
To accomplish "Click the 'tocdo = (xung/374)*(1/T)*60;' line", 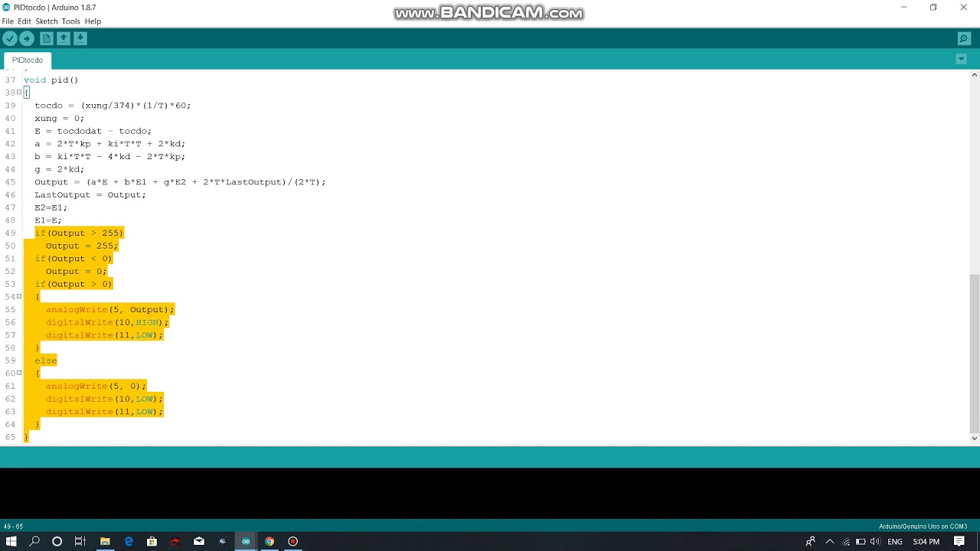I will click(x=113, y=106).
